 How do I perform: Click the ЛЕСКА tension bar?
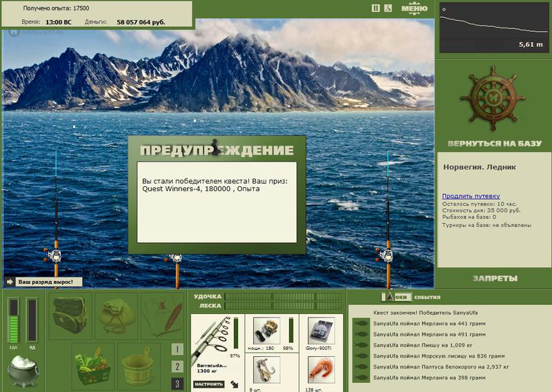pyautogui.click(x=283, y=306)
